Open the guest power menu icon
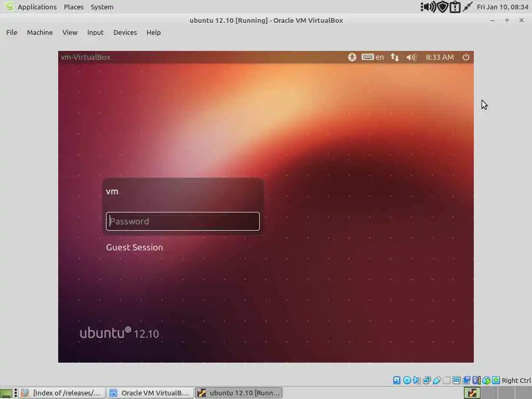 [x=466, y=57]
